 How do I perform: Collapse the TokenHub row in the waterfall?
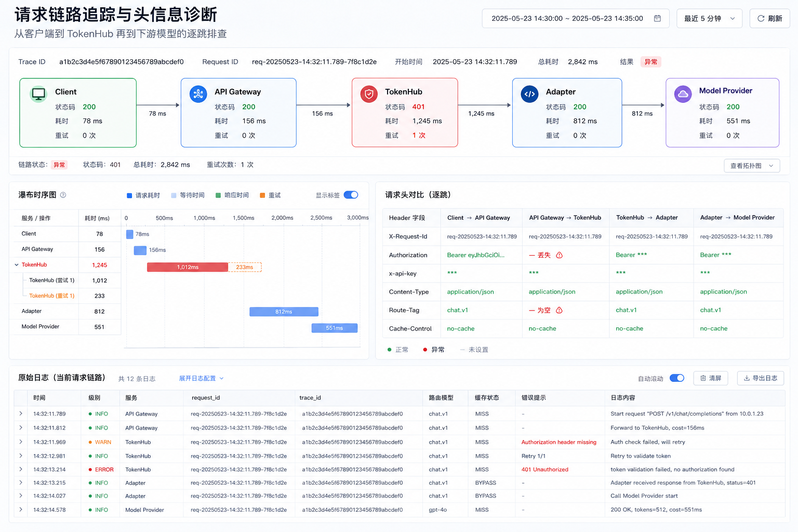pos(17,265)
